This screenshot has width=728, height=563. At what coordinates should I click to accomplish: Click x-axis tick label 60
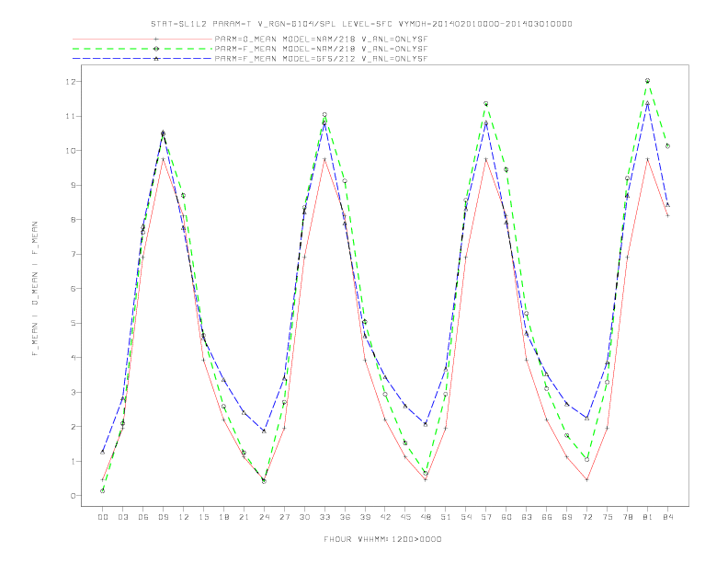506,517
